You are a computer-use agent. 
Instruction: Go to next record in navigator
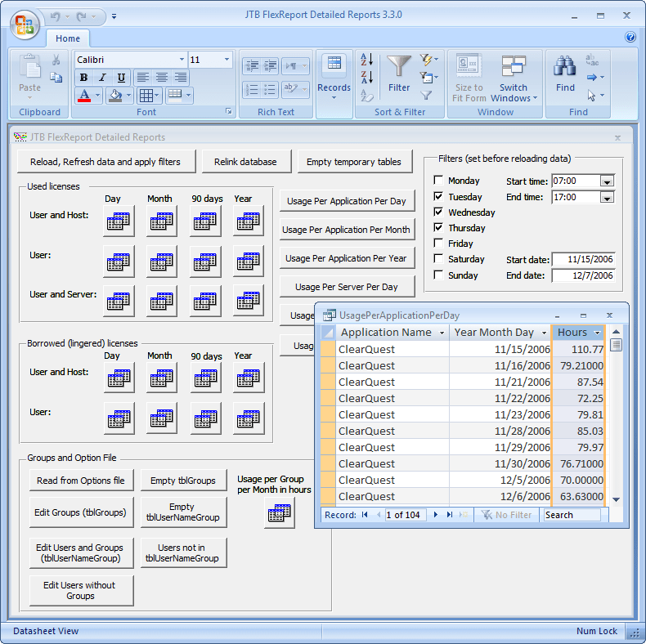[436, 515]
